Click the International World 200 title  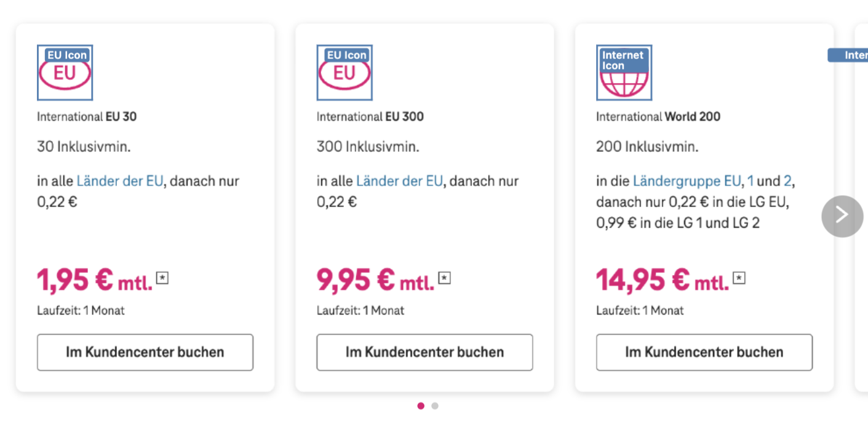click(658, 116)
